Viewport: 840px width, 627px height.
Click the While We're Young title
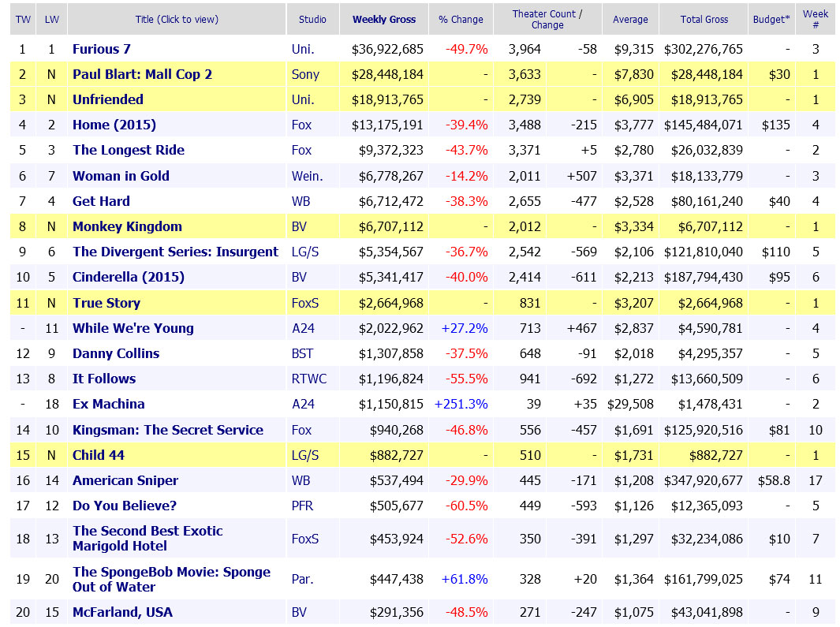click(x=133, y=328)
